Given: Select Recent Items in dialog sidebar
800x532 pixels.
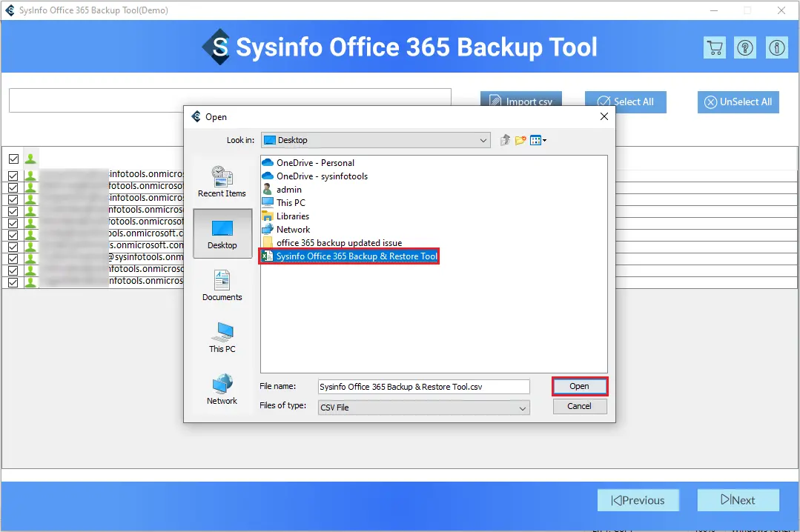Looking at the screenshot, I should (x=222, y=182).
